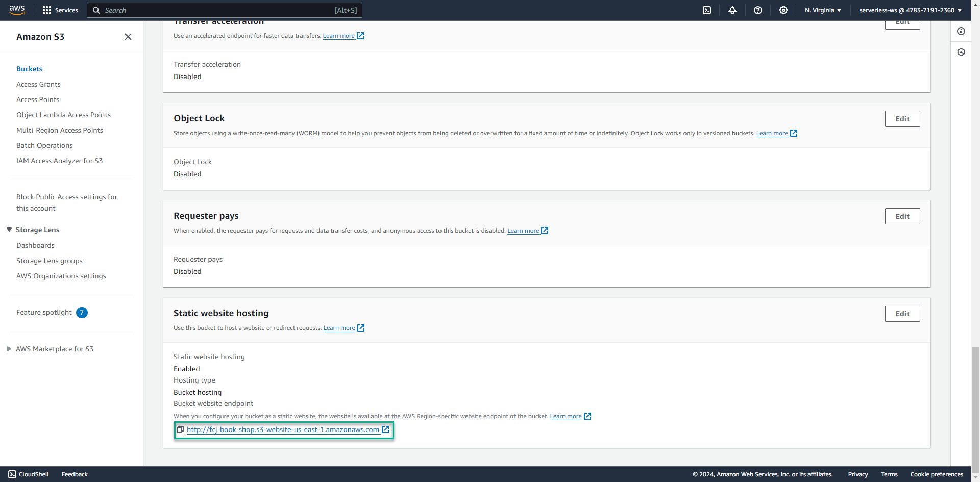Click the CloudShell icon in footer
980x482 pixels.
12,474
